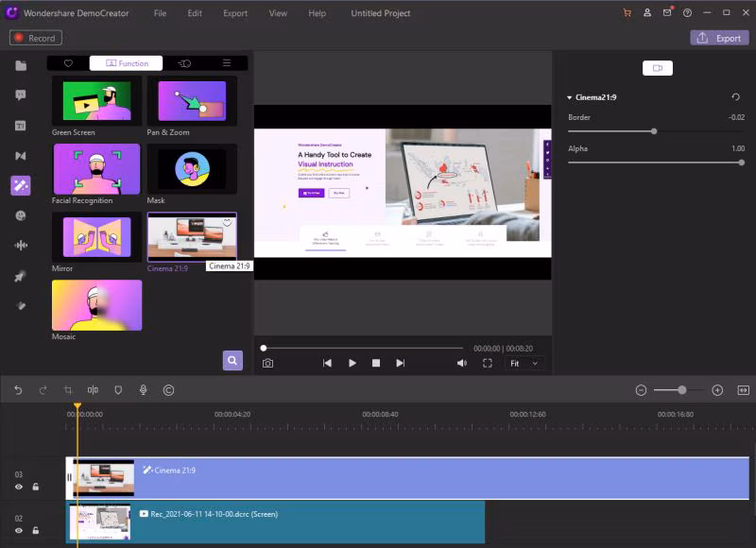Adjust the Border slider handle

click(654, 131)
